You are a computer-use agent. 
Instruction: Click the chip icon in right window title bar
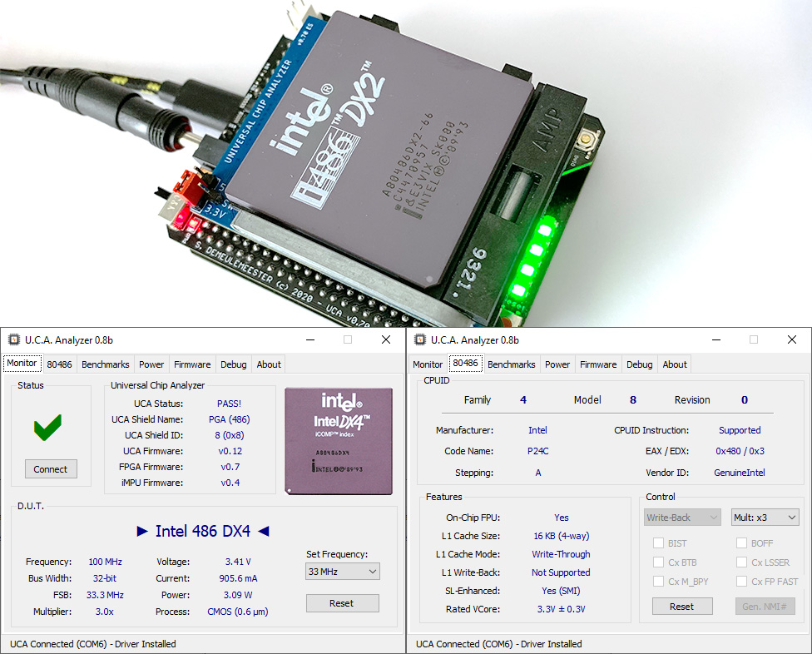(420, 339)
